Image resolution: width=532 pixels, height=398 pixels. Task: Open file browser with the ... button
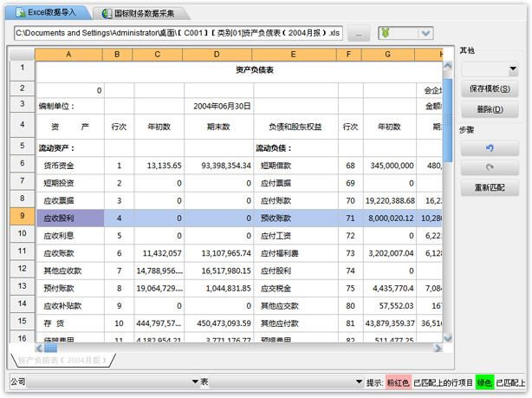tap(359, 33)
